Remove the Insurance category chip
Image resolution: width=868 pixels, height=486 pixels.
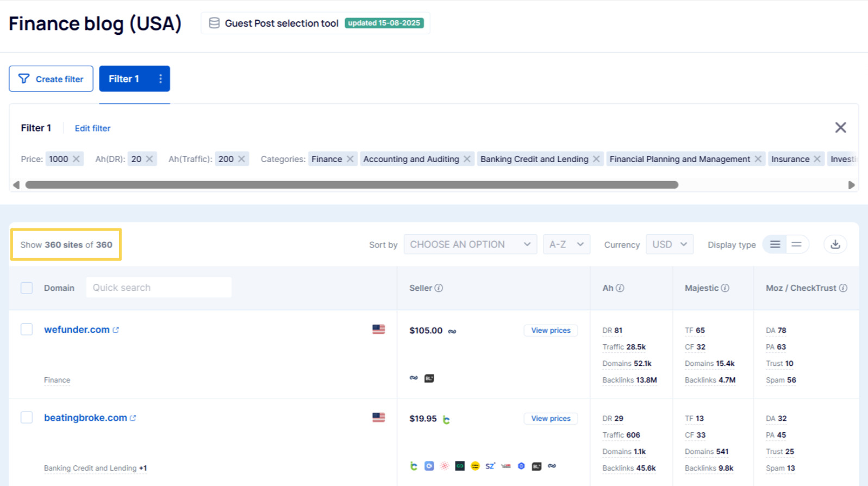coord(816,159)
